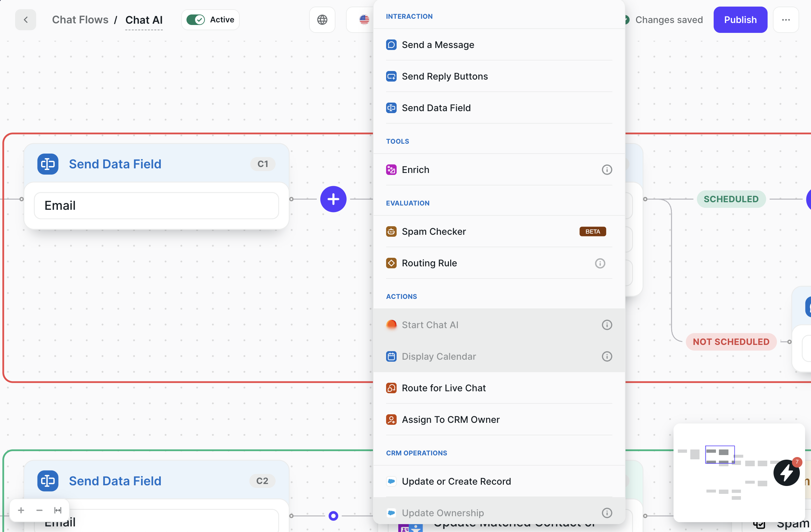Select Send Data Field from menu
This screenshot has width=811, height=532.
pos(499,108)
